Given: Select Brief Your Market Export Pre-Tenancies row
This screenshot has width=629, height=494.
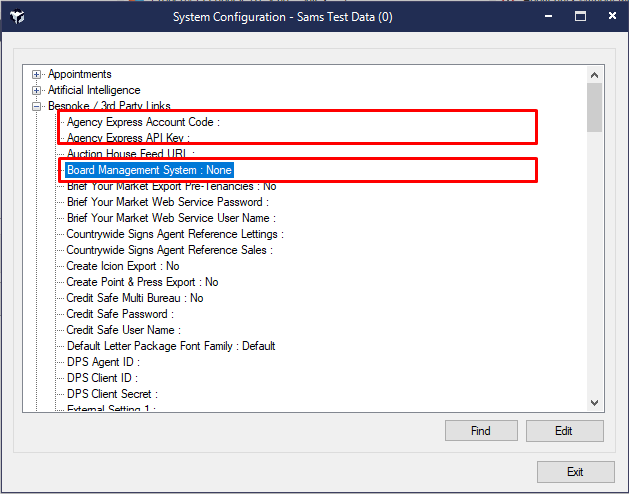Looking at the screenshot, I should (x=172, y=186).
